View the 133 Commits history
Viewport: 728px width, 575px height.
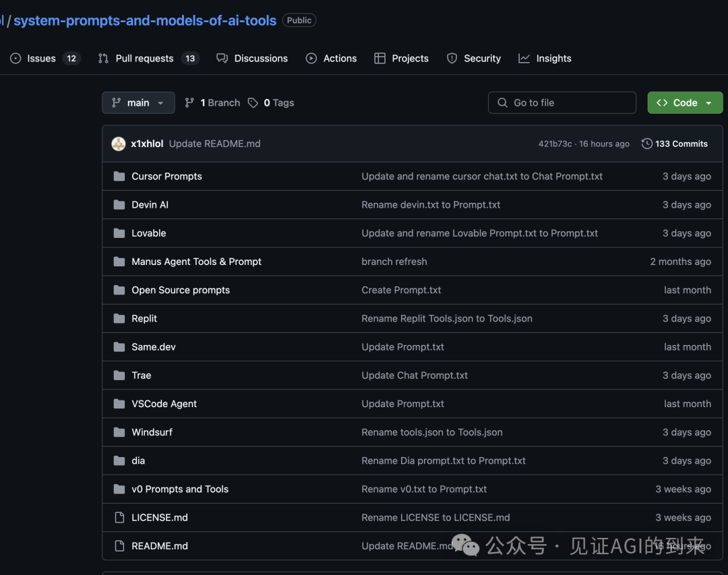(x=681, y=144)
